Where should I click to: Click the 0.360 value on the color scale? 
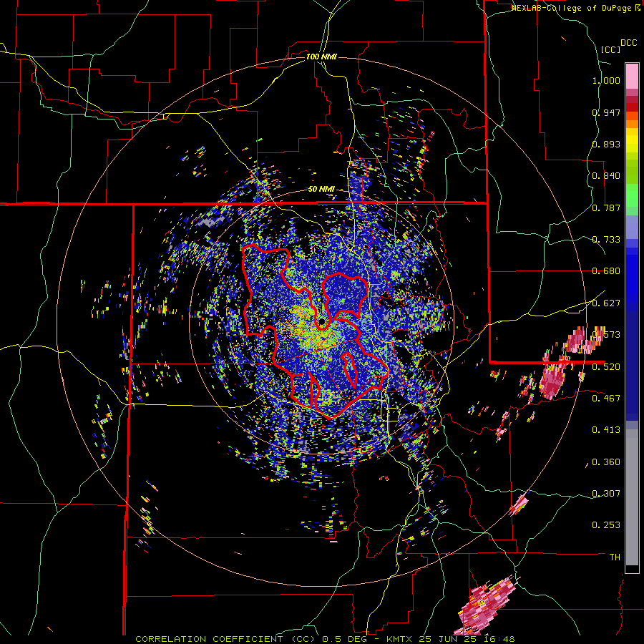click(x=606, y=462)
